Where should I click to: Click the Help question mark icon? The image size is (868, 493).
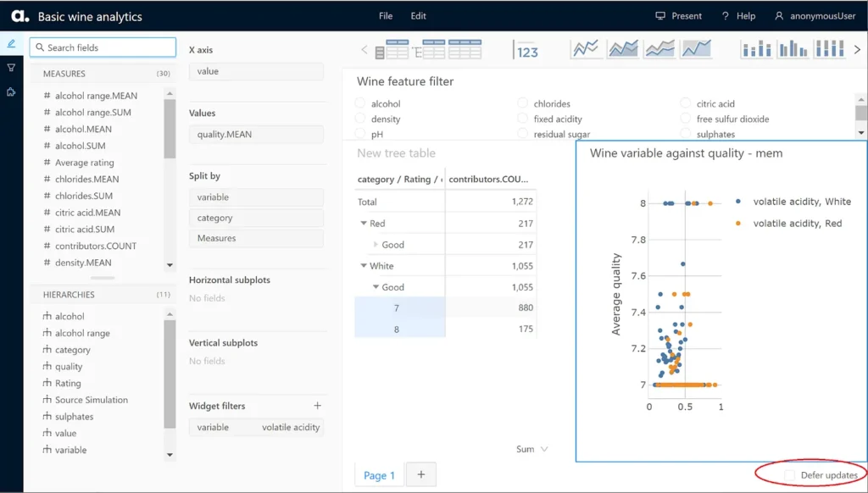[726, 16]
